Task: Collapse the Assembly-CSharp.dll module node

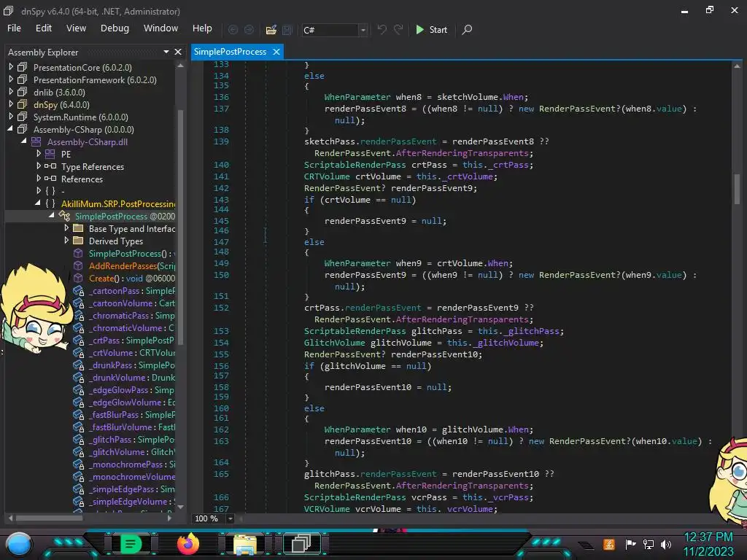Action: 24,141
